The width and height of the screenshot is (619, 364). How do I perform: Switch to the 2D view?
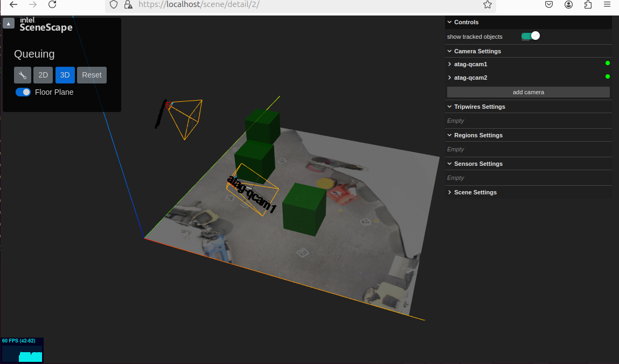pos(43,75)
